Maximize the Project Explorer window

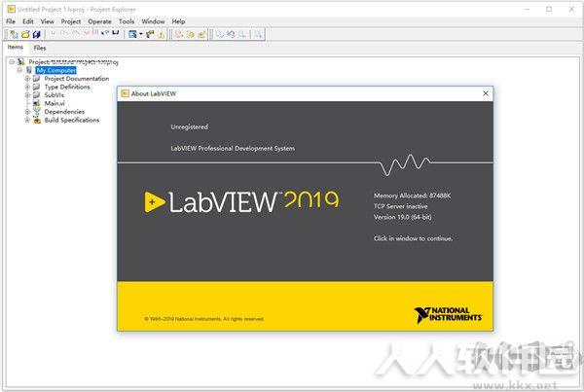(549, 9)
